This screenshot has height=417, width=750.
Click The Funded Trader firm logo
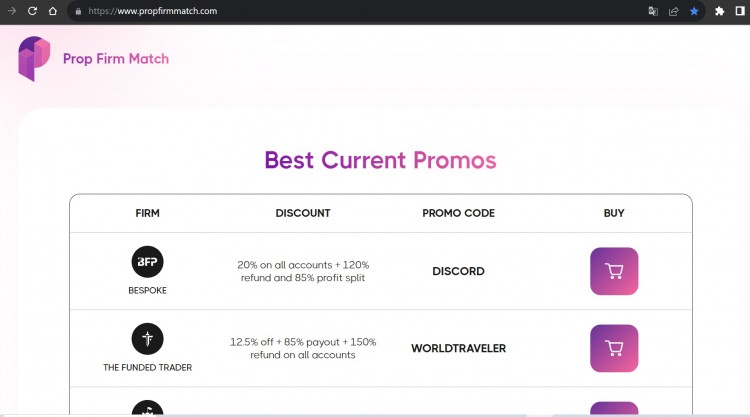(x=147, y=339)
